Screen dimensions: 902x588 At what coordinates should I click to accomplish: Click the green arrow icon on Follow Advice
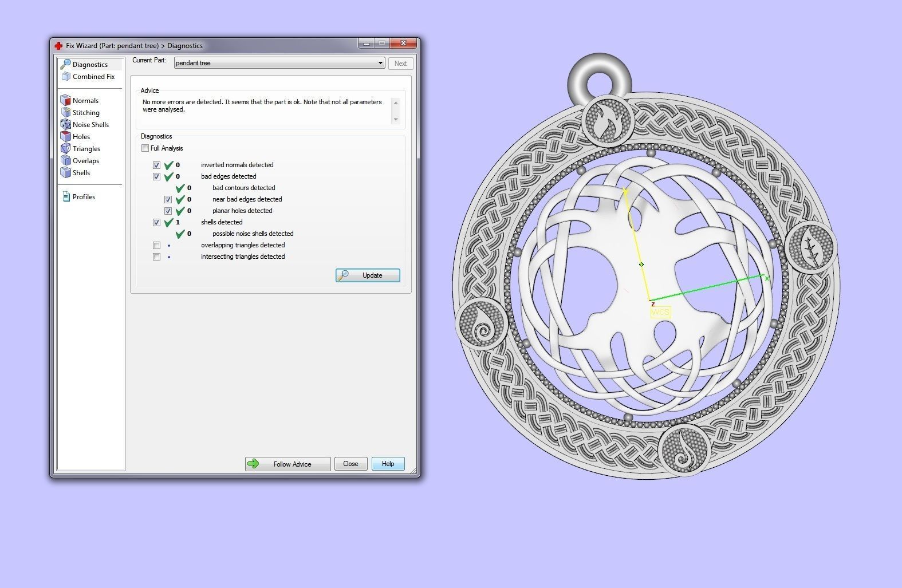[x=253, y=464]
